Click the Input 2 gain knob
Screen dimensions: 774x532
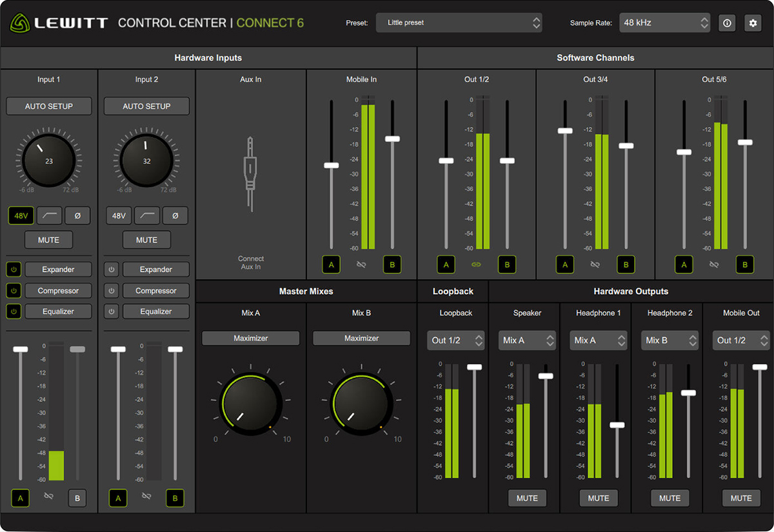pyautogui.click(x=147, y=161)
